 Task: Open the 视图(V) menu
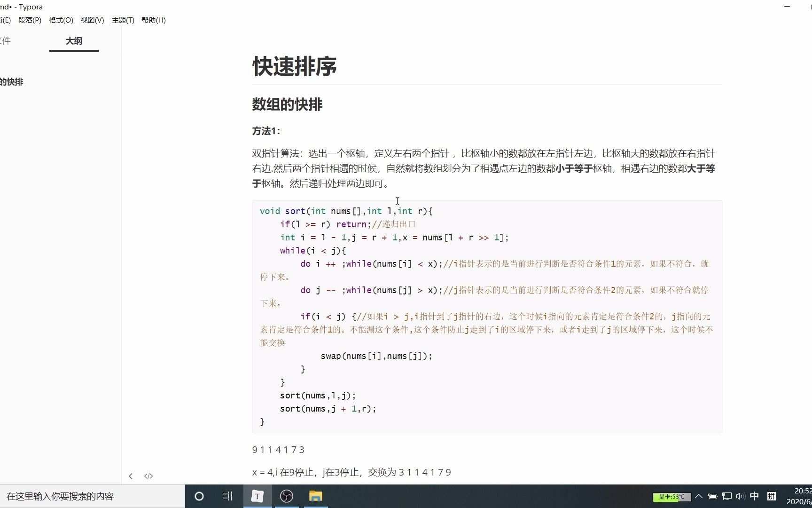(92, 20)
